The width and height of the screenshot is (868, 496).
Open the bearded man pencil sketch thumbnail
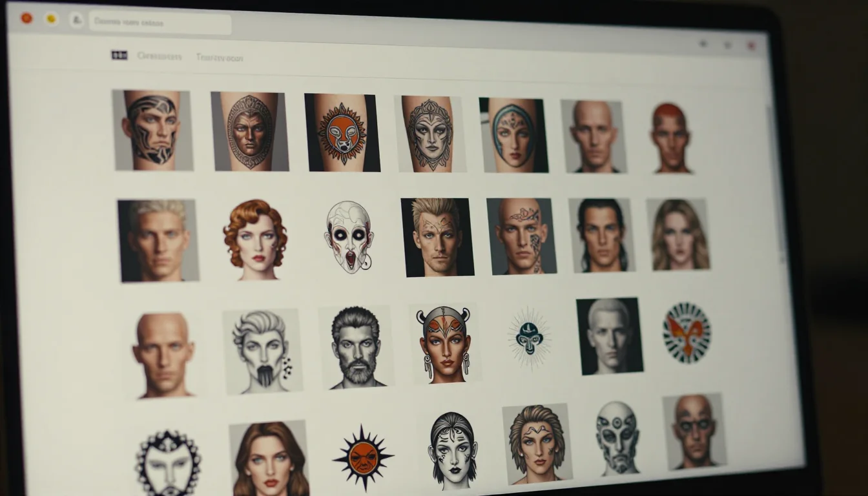[356, 347]
